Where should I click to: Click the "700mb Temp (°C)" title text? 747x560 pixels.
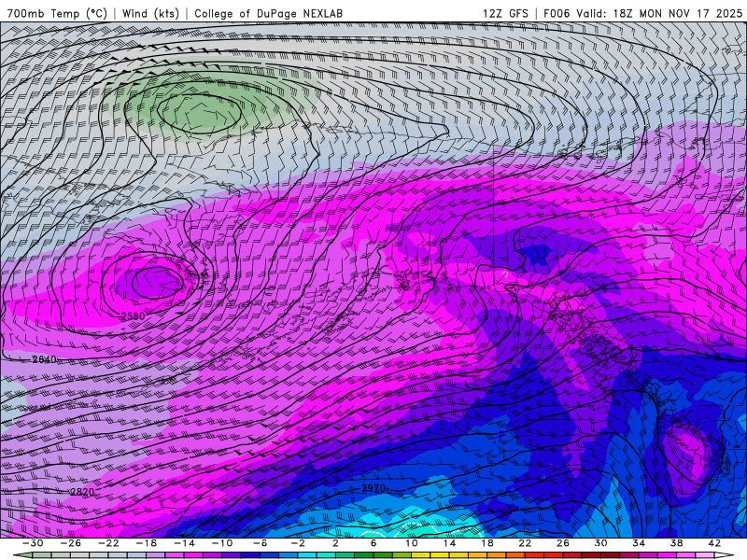tap(57, 13)
